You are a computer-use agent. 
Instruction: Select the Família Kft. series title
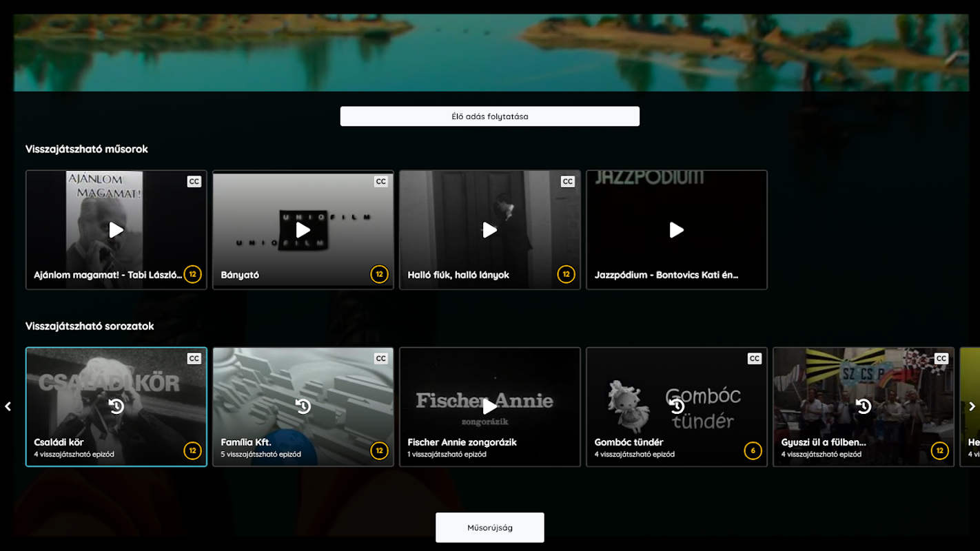pos(246,442)
